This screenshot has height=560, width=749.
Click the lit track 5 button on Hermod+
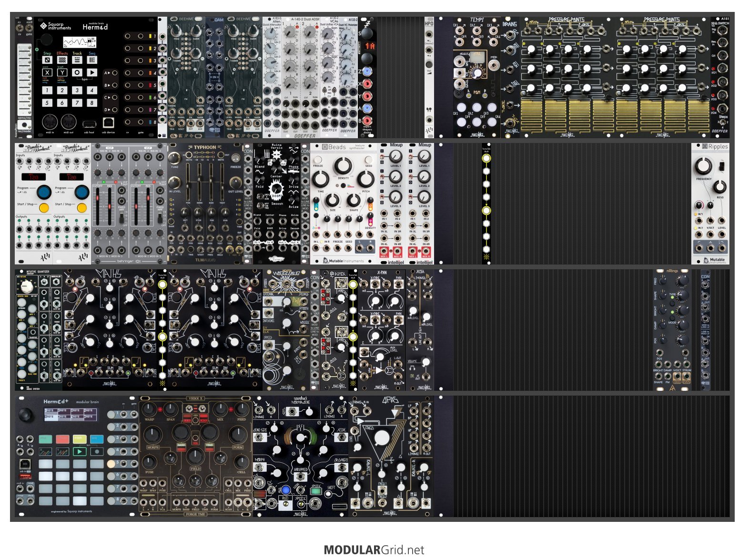111,463
